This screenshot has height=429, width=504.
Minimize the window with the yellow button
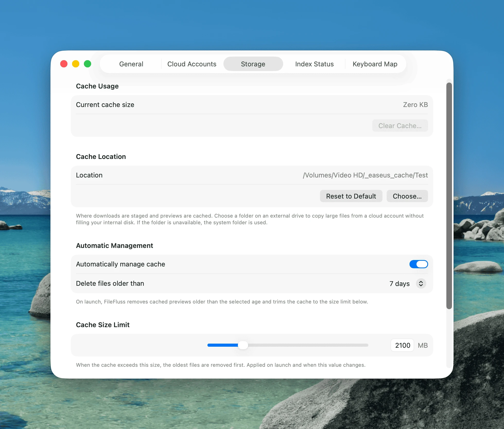76,64
